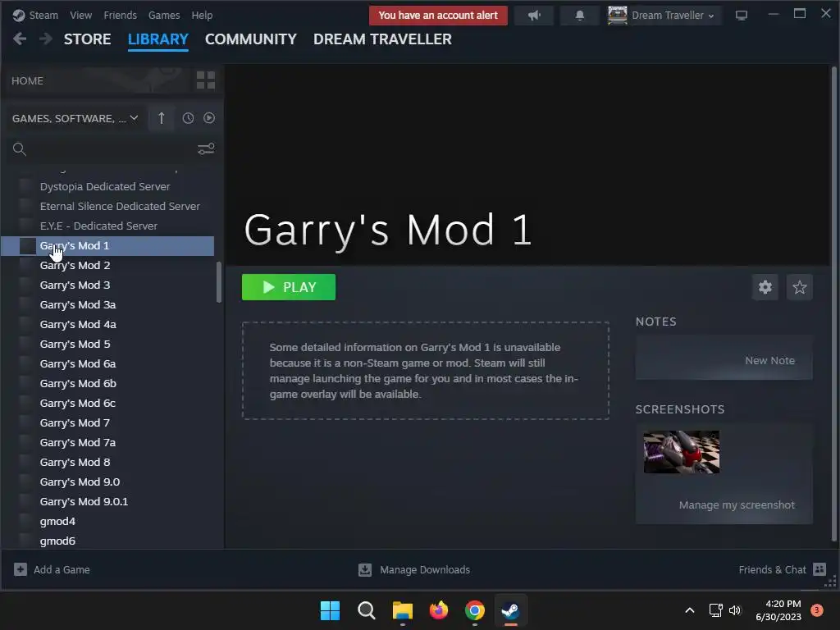The height and width of the screenshot is (630, 840).
Task: Click Add a Game
Action: [52, 569]
